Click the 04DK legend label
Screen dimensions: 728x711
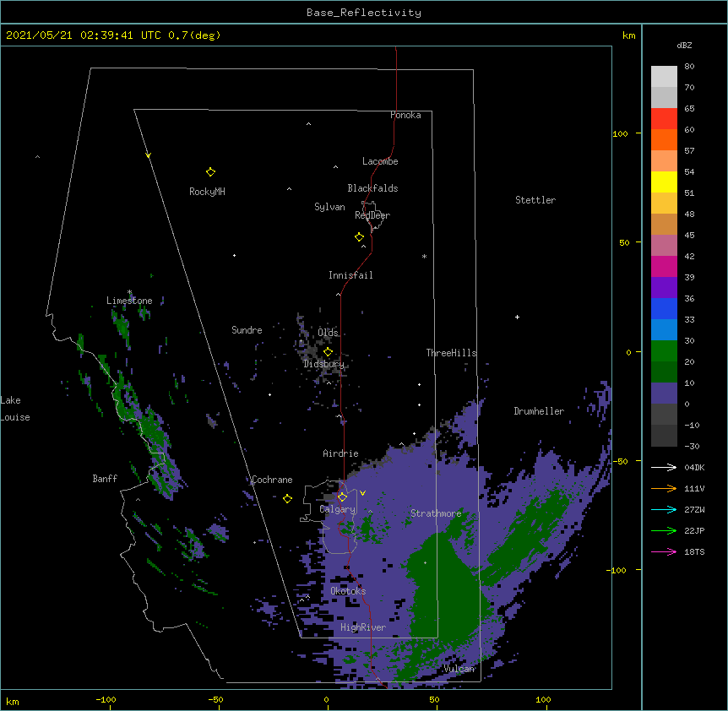(x=694, y=467)
